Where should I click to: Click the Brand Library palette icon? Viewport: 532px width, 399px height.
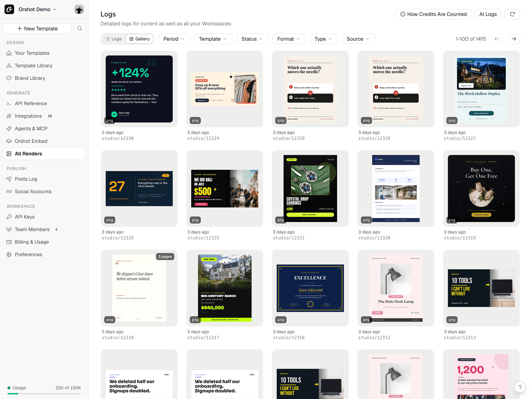click(x=9, y=78)
